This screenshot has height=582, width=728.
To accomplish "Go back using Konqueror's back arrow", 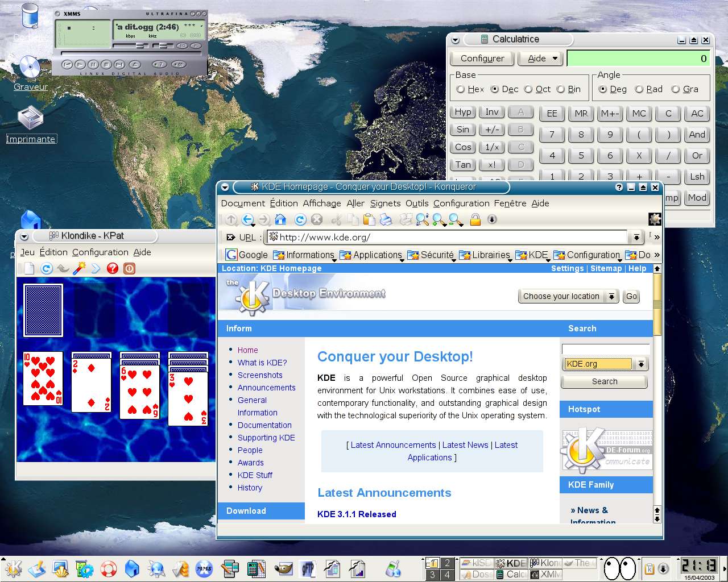I will [x=247, y=220].
